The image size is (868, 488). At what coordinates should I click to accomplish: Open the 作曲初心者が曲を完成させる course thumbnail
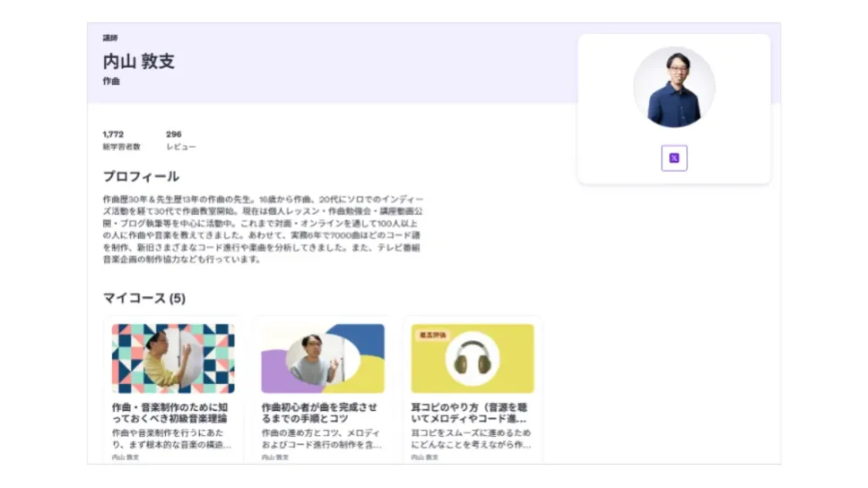point(323,357)
